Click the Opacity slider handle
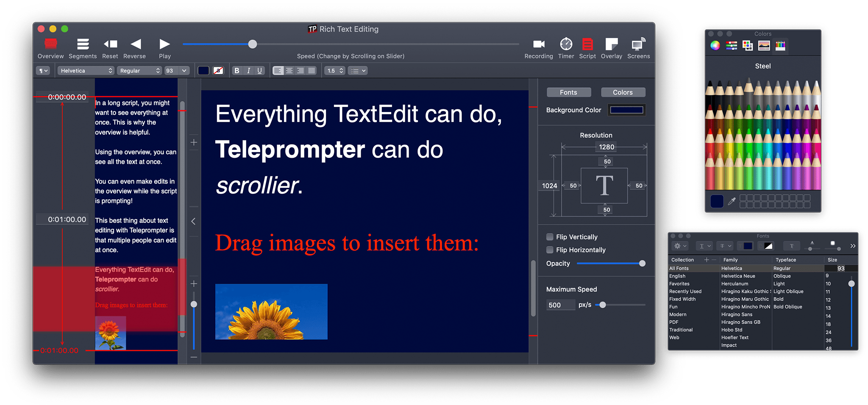This screenshot has width=868, height=405. tap(642, 263)
